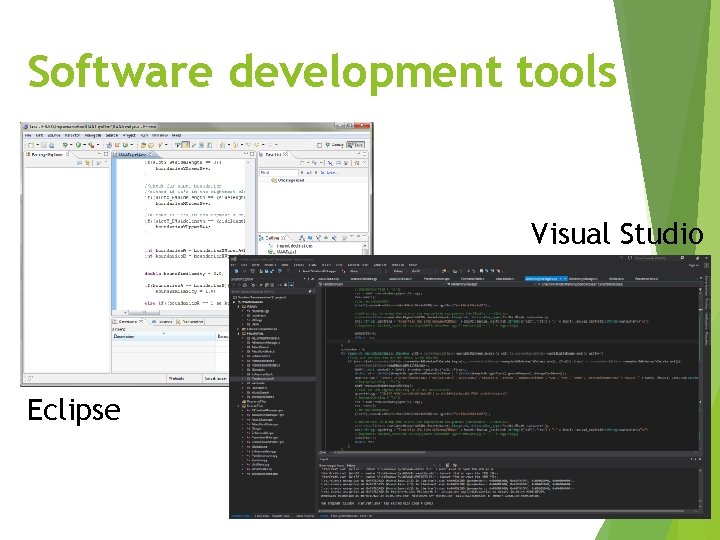Open the Project menu in Eclipse

(129, 135)
